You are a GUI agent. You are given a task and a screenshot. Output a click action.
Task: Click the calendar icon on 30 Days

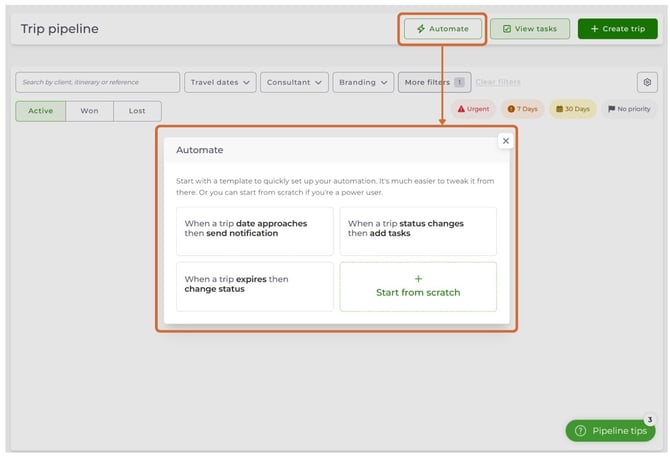point(559,109)
